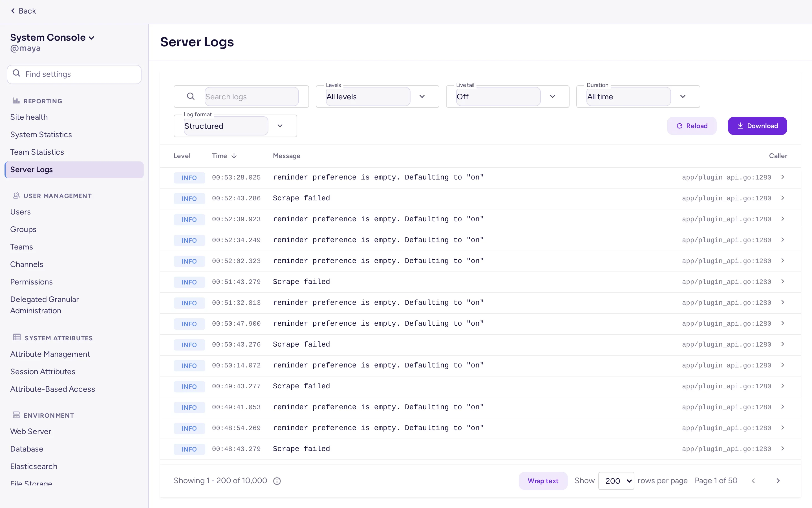Image resolution: width=812 pixels, height=508 pixels.
Task: Open Attribute Management in the sidebar
Action: pos(50,354)
